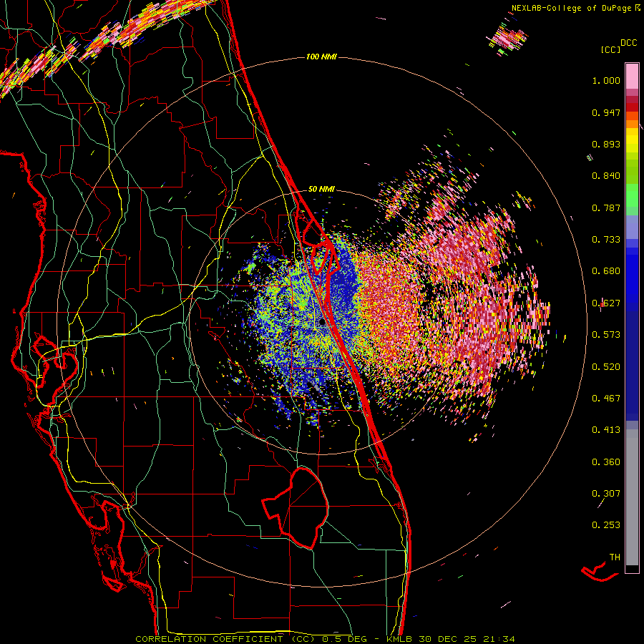This screenshot has width=644, height=644.
Task: Select the 0.733 scale value
Action: tap(606, 240)
